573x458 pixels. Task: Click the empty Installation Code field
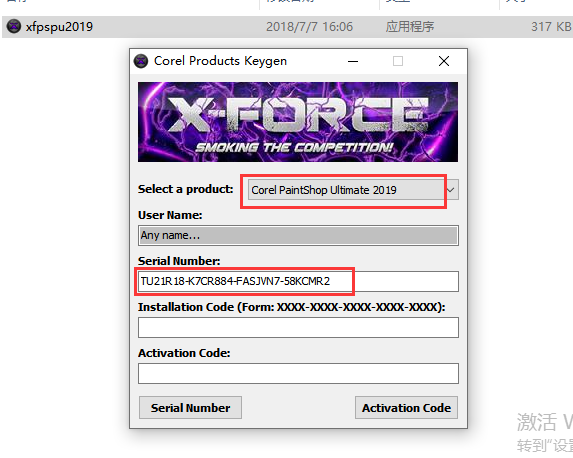[298, 327]
